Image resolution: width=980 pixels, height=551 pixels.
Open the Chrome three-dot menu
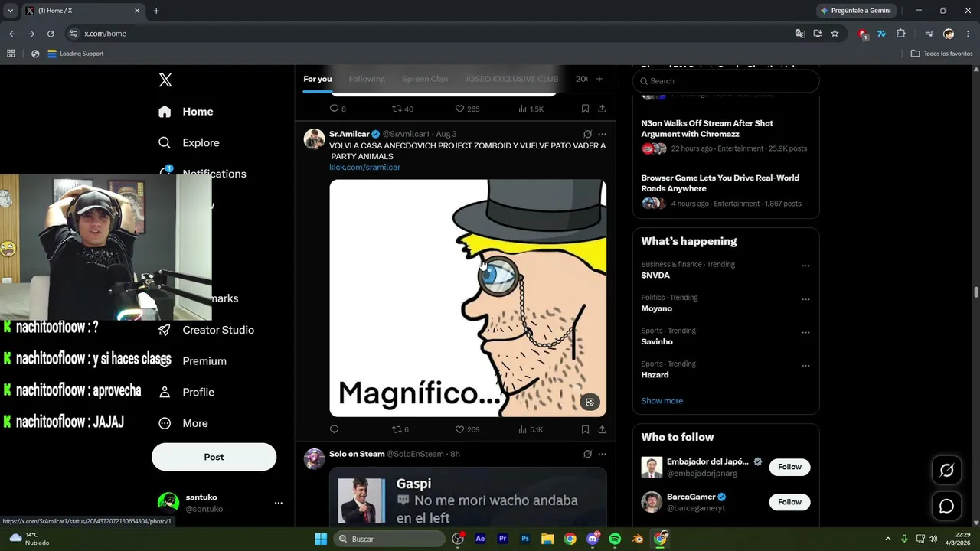(x=968, y=34)
